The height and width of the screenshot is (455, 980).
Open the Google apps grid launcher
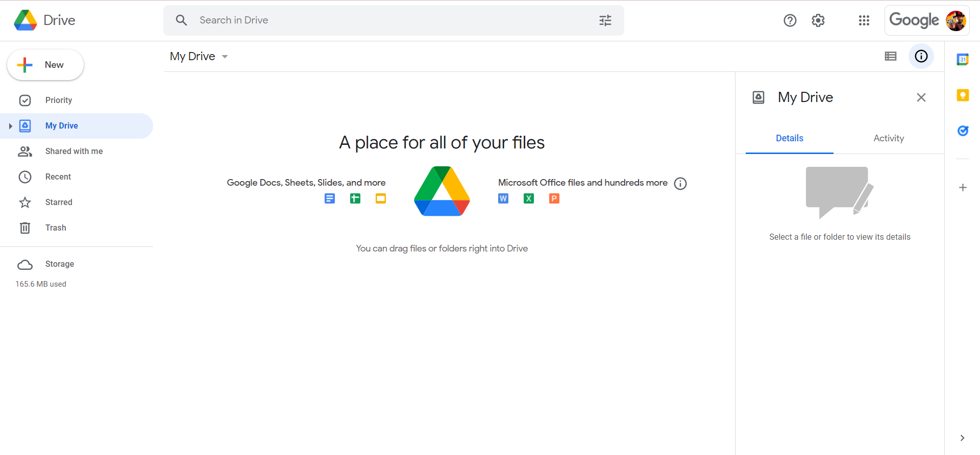[x=864, y=20]
